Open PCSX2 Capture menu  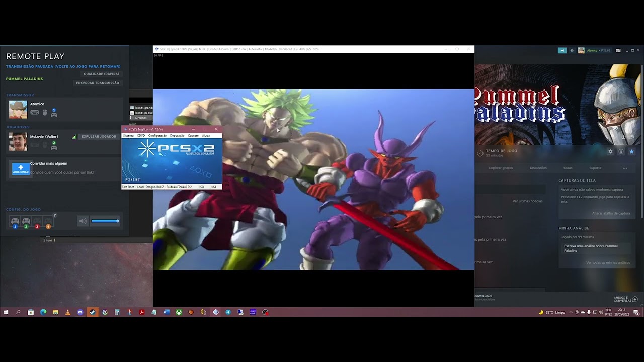193,136
